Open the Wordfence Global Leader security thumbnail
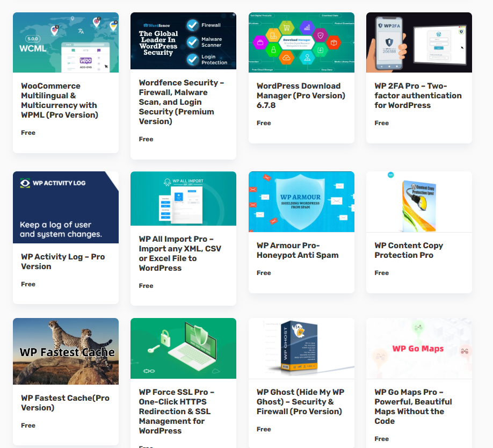This screenshot has height=448, width=493. [x=183, y=41]
